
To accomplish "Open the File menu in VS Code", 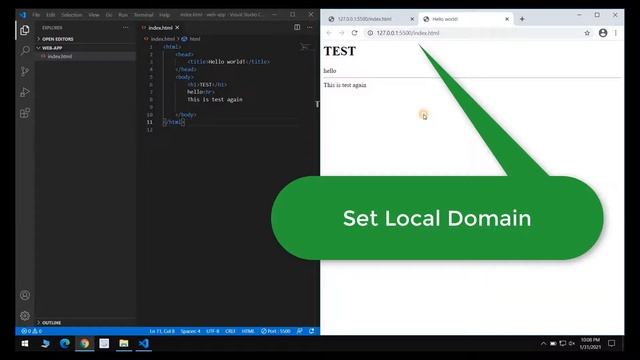I will tap(36, 15).
